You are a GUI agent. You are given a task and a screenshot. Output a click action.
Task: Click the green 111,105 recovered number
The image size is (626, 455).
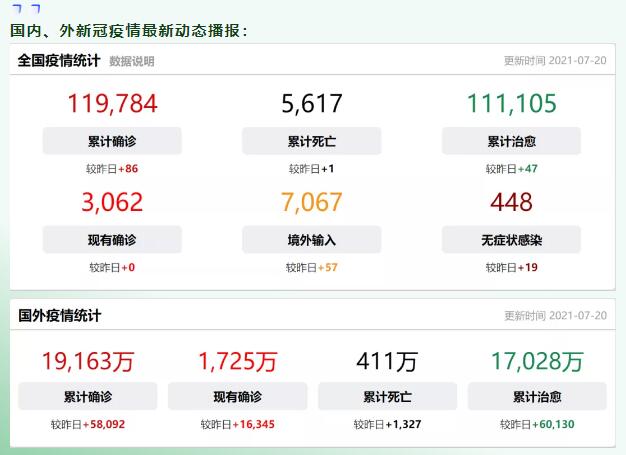[511, 104]
